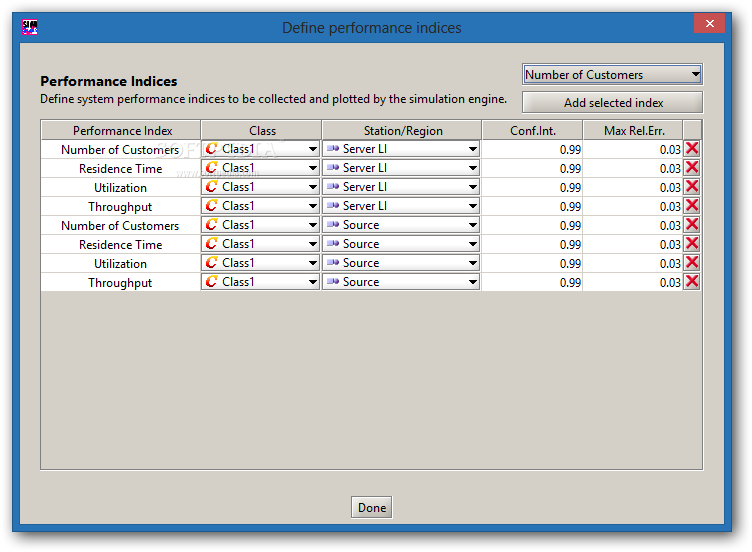Image resolution: width=752 pixels, height=552 pixels.
Task: Edit Conf.Int. 0.99 in Utilization Source row
Action: pyautogui.click(x=532, y=263)
